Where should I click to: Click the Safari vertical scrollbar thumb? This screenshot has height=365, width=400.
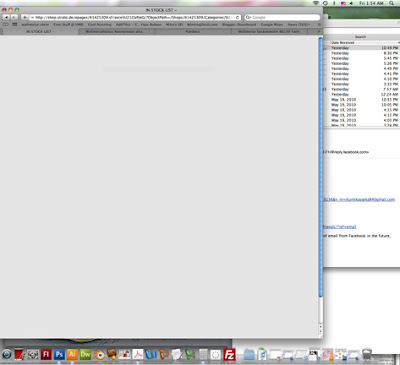(320, 167)
